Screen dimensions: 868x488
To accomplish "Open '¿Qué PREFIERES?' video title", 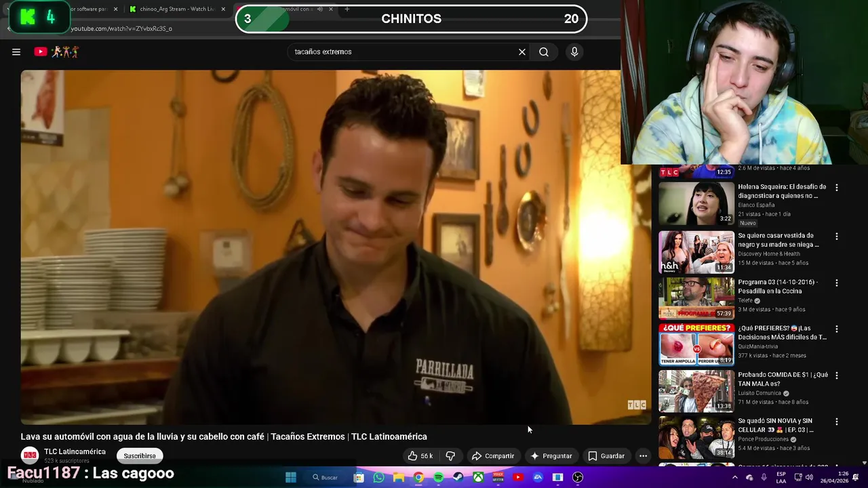I will (x=782, y=333).
